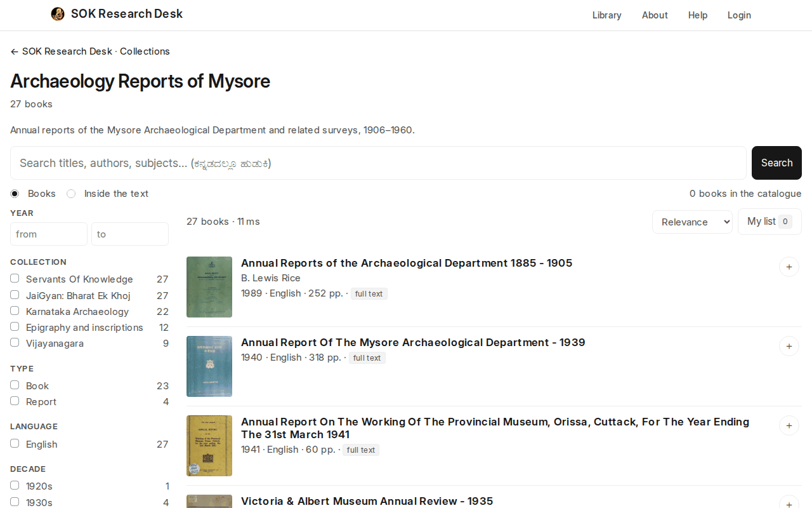
Task: Add Annual Reports 1885 - 1905 to list
Action: coord(789,267)
